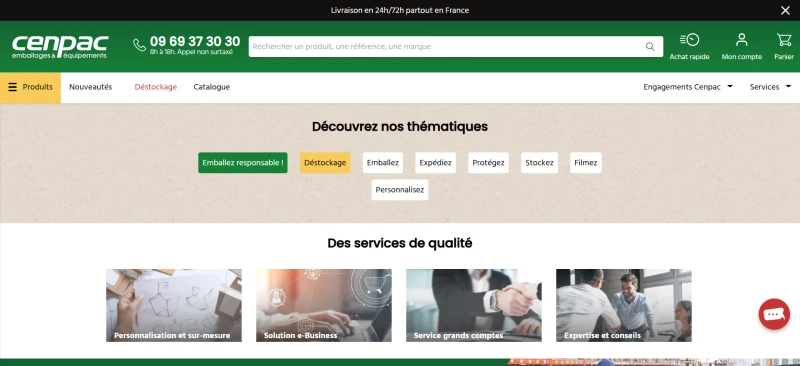Open Personnalisation et sur-mesure card

[x=174, y=305]
